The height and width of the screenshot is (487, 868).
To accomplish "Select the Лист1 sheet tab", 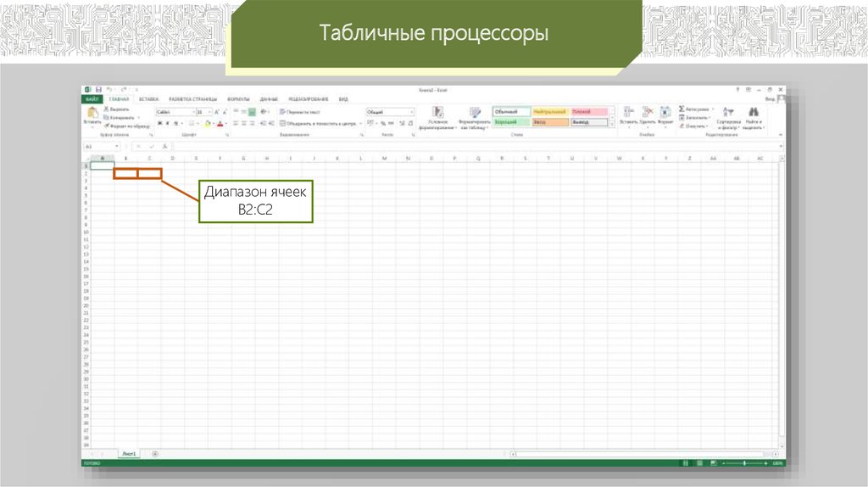I will (129, 454).
